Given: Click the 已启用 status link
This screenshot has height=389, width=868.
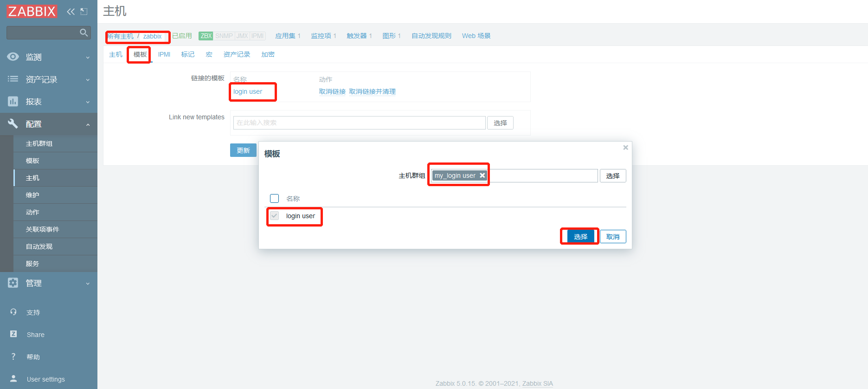Looking at the screenshot, I should click(x=182, y=36).
